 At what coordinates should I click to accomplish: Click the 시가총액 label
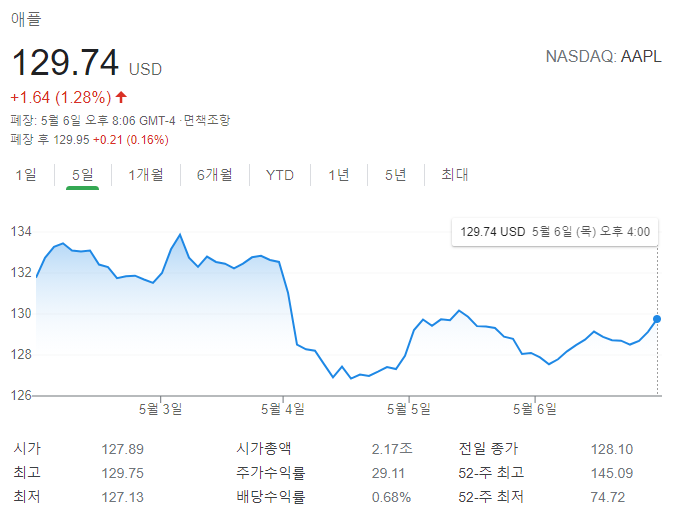pos(263,448)
